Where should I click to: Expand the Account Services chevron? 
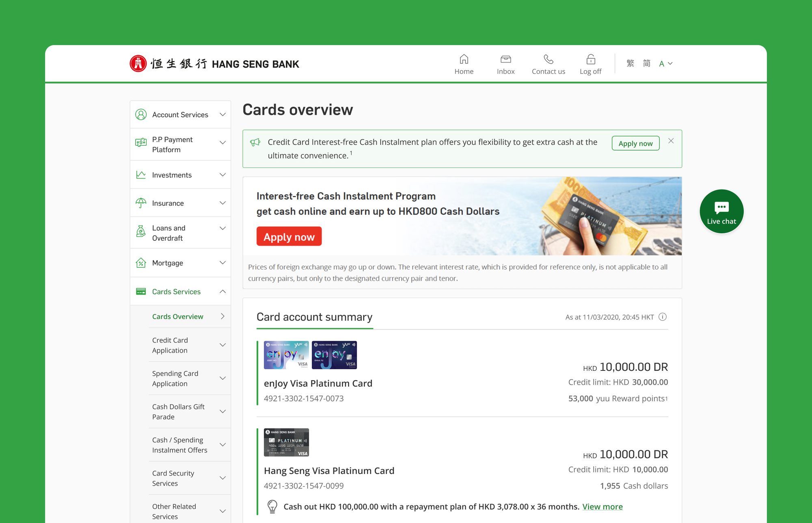tap(222, 114)
